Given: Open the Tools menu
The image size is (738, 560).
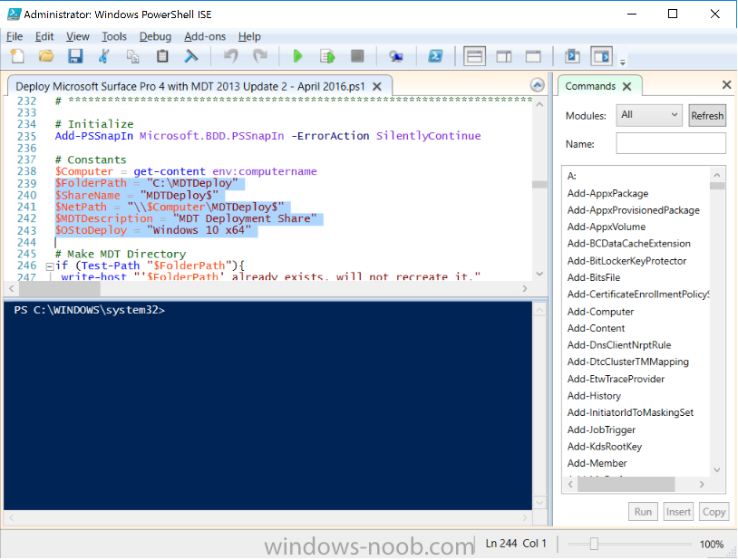Looking at the screenshot, I should pos(114,36).
